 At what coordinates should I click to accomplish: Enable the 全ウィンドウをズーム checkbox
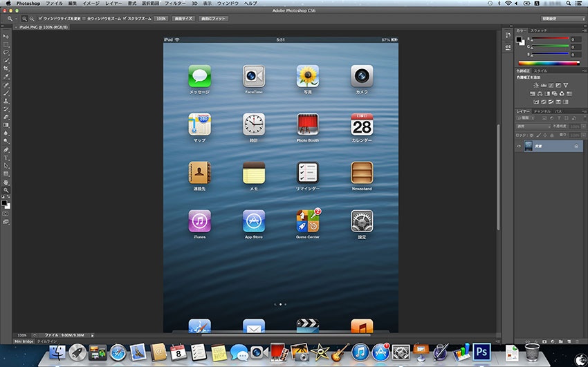[x=84, y=19]
